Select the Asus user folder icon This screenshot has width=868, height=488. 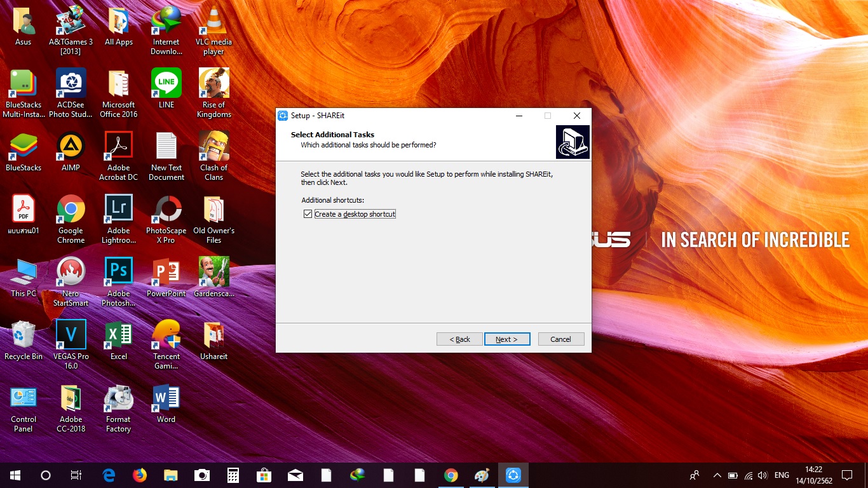tap(24, 27)
